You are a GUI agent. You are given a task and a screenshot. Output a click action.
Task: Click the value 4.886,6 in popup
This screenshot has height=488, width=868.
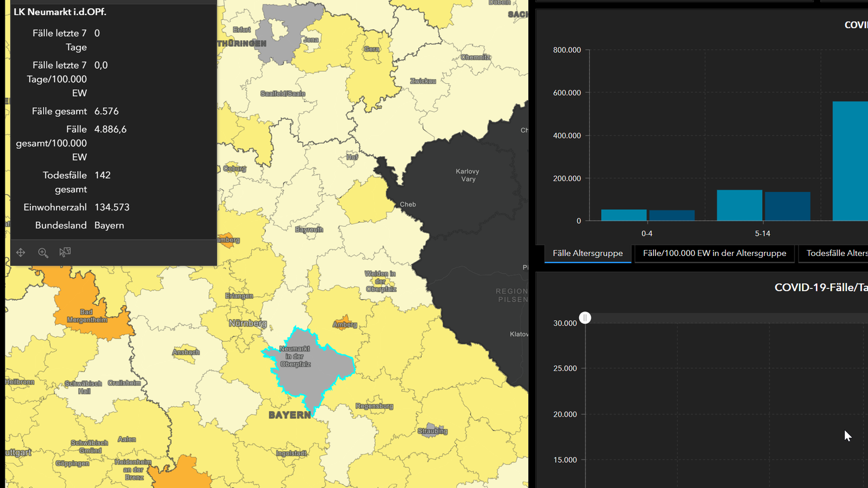click(x=111, y=129)
